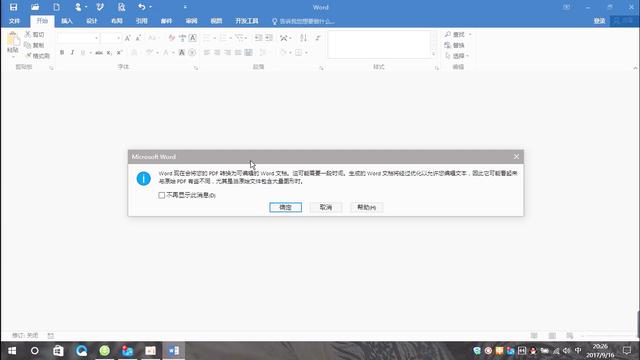Switch to the 引用 tab
The height and width of the screenshot is (360, 640).
[x=142, y=21]
